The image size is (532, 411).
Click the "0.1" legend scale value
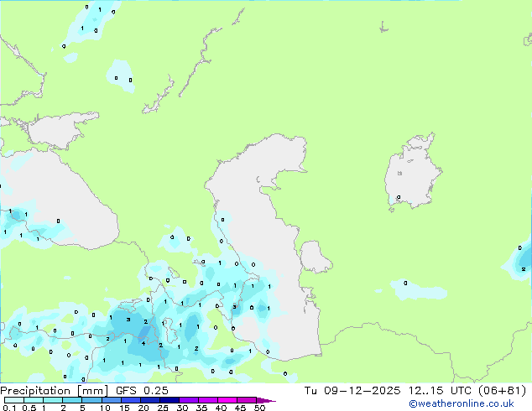(9, 408)
